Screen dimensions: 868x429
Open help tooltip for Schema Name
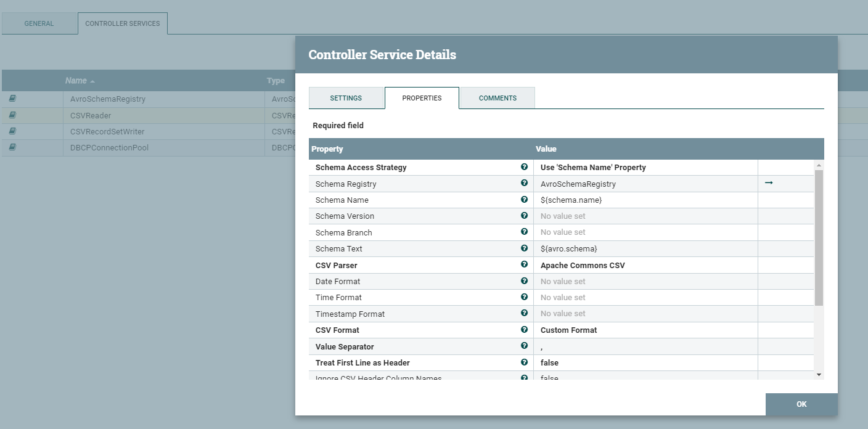point(524,200)
